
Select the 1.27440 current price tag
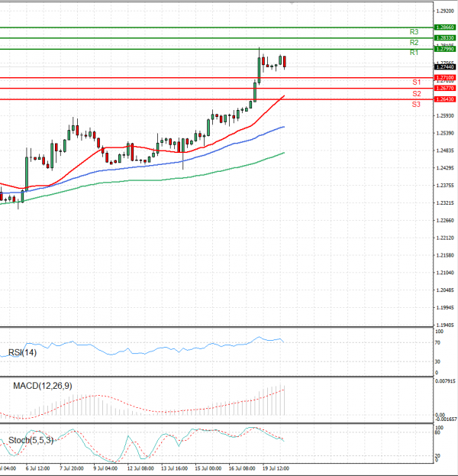(445, 67)
